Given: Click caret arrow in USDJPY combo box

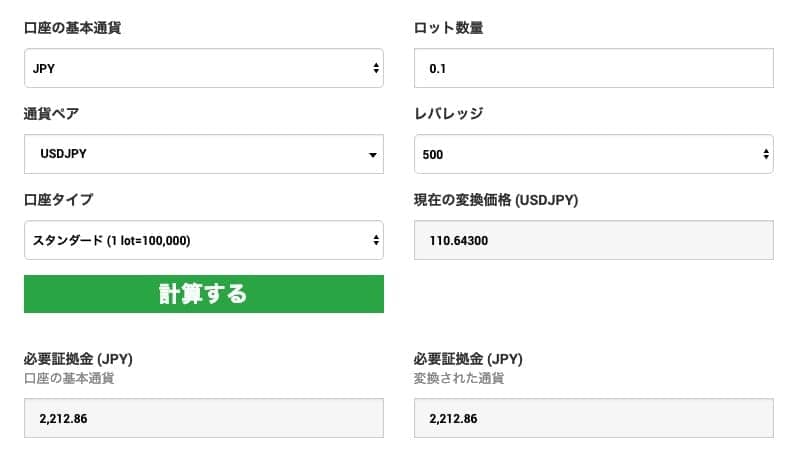Looking at the screenshot, I should [373, 155].
